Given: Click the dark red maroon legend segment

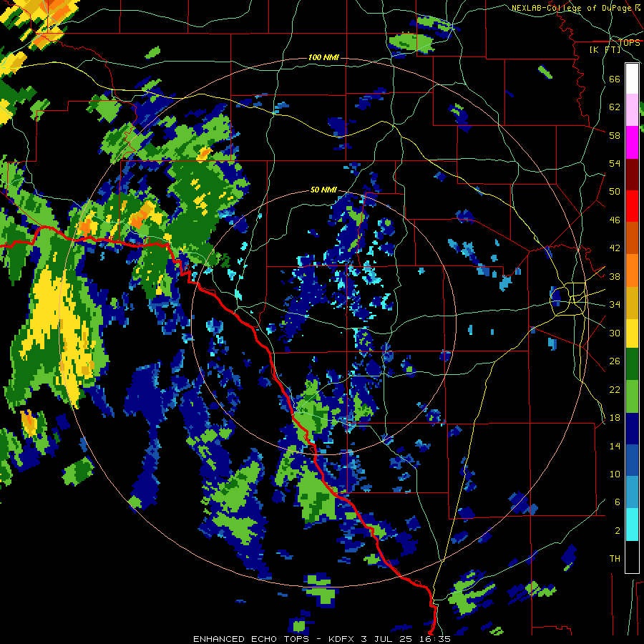Looking at the screenshot, I should (632, 174).
